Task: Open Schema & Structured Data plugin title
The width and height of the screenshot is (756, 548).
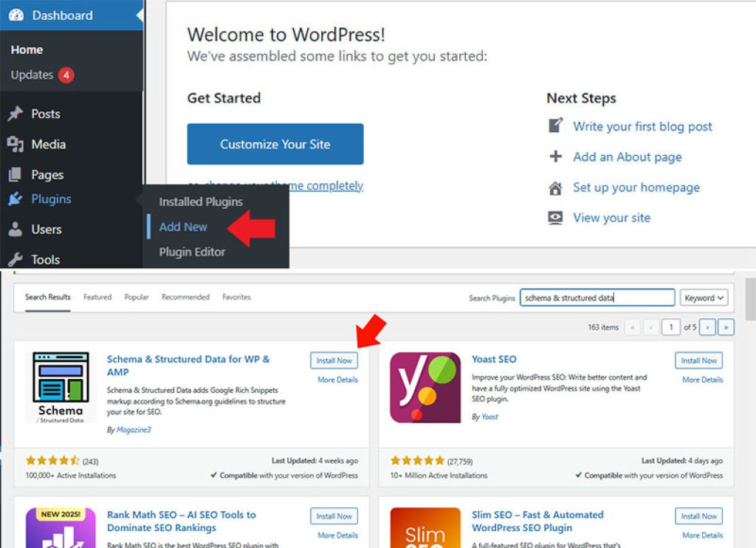Action: pyautogui.click(x=188, y=365)
